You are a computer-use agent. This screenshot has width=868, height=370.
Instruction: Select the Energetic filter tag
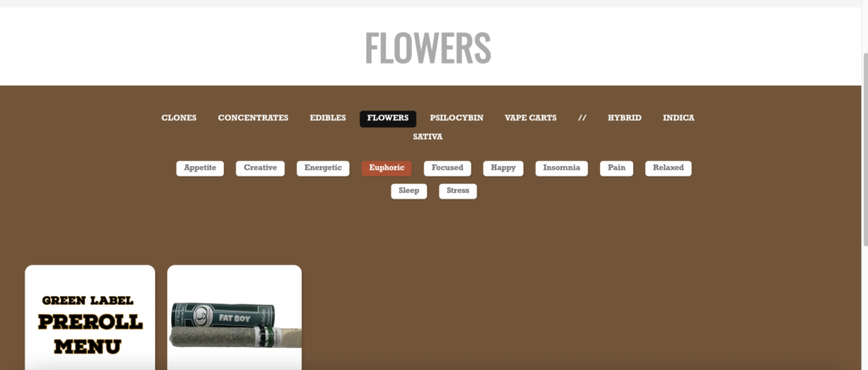pos(323,168)
